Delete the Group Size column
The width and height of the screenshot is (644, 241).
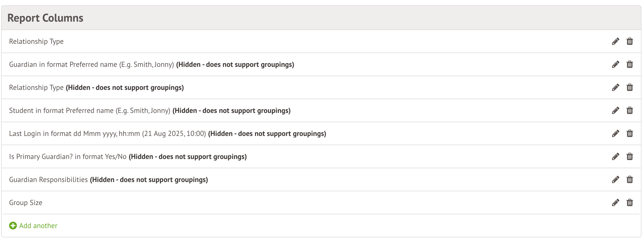point(630,203)
